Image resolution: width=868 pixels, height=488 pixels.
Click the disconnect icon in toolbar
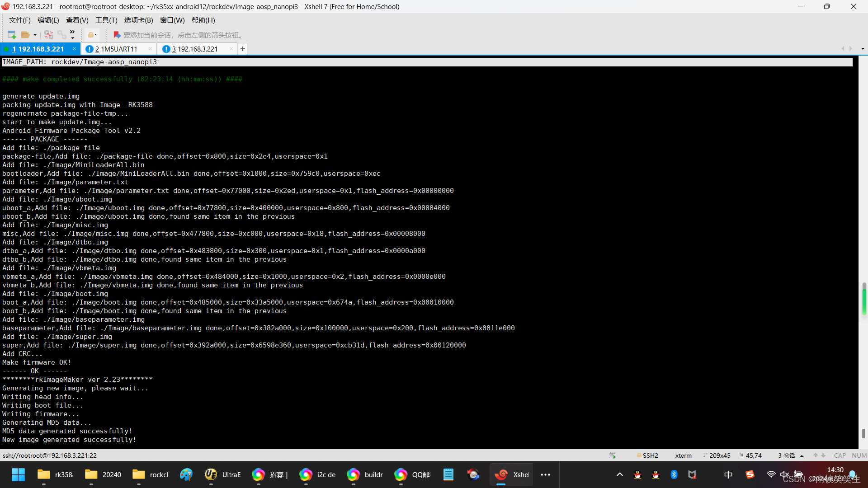pyautogui.click(x=49, y=35)
